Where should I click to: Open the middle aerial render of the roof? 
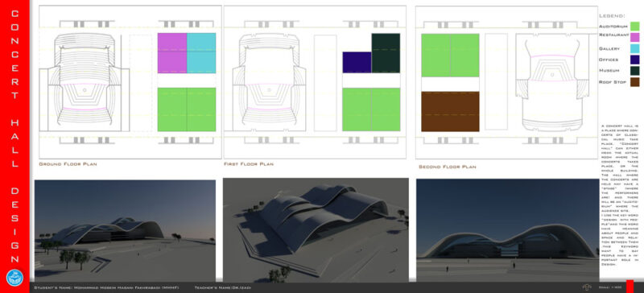click(316, 229)
